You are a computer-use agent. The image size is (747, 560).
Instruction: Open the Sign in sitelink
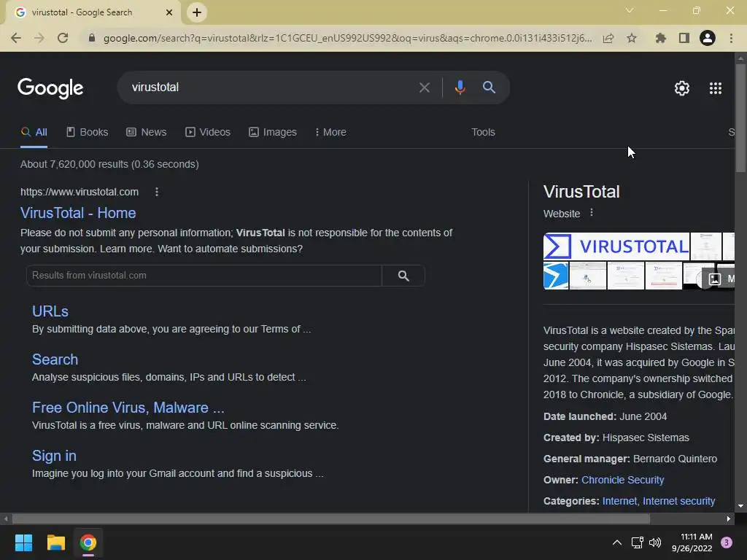pyautogui.click(x=54, y=456)
